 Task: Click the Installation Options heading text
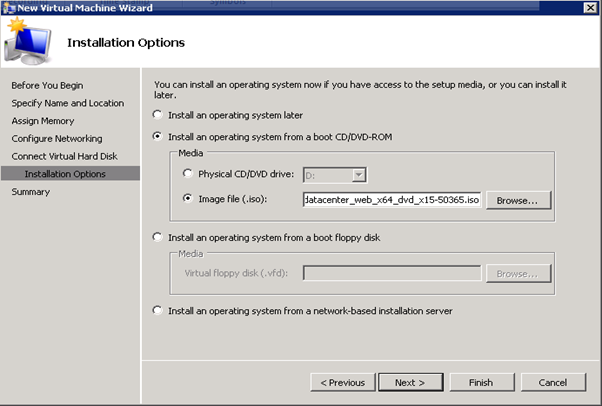point(126,42)
